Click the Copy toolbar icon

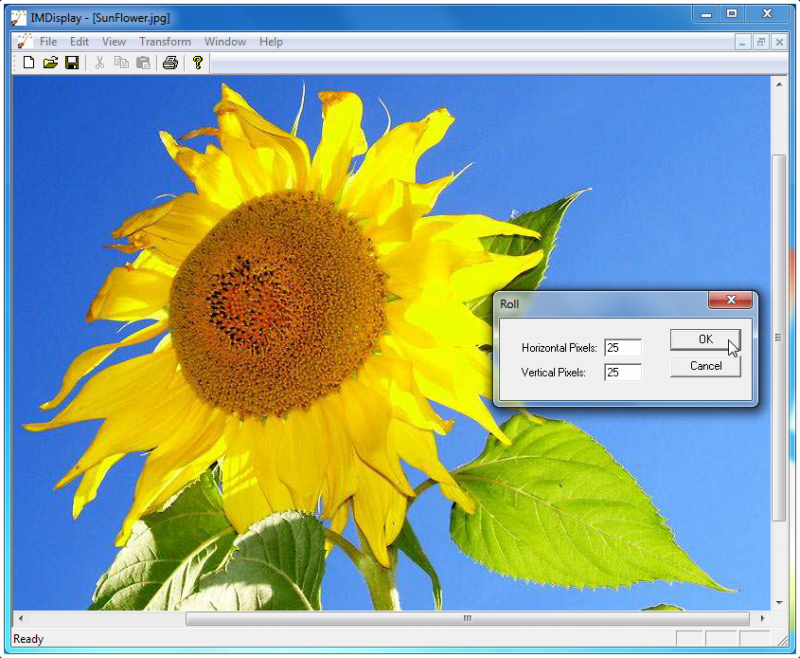pyautogui.click(x=121, y=63)
